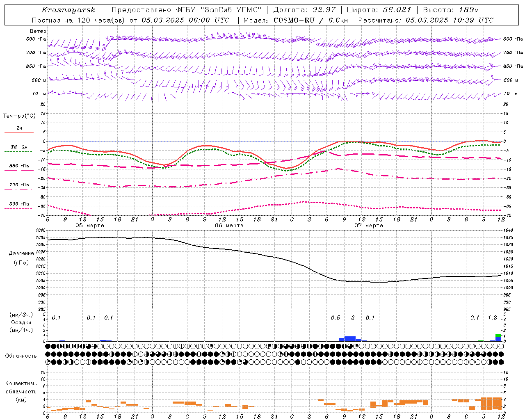Click the 'Долгота: 92.97' longitude value
The image size is (525, 420).
tap(304, 10)
